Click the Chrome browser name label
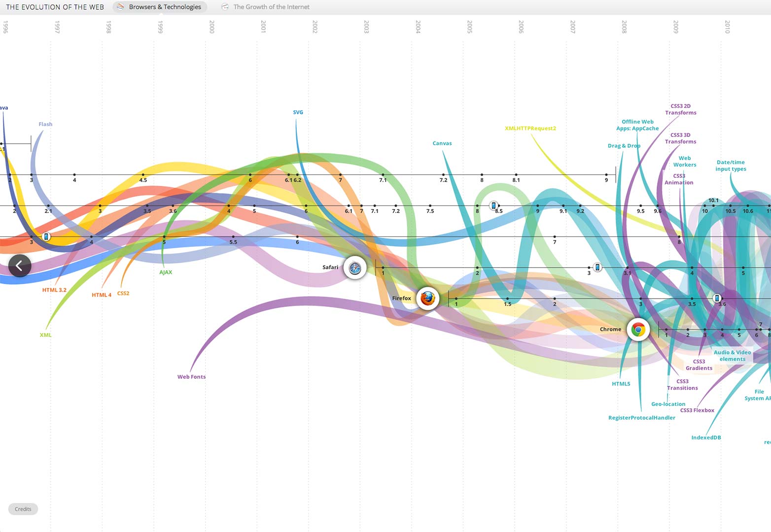This screenshot has height=532, width=771. (610, 329)
